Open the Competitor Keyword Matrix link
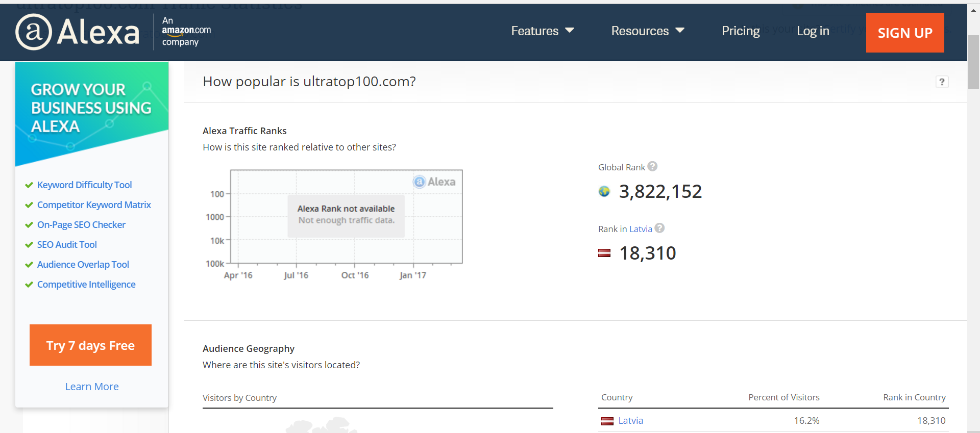Screen dimensions: 980x433 94,205
